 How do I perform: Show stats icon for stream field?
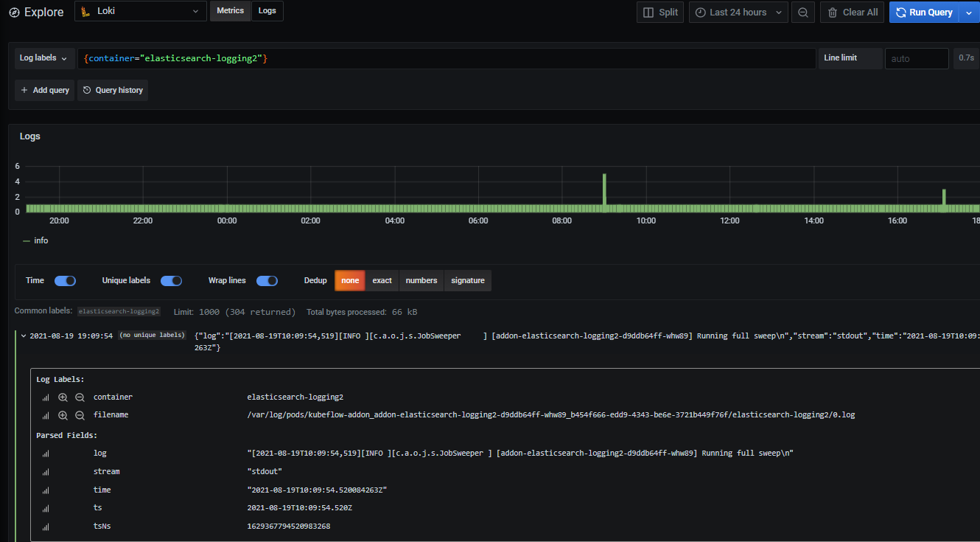(46, 472)
